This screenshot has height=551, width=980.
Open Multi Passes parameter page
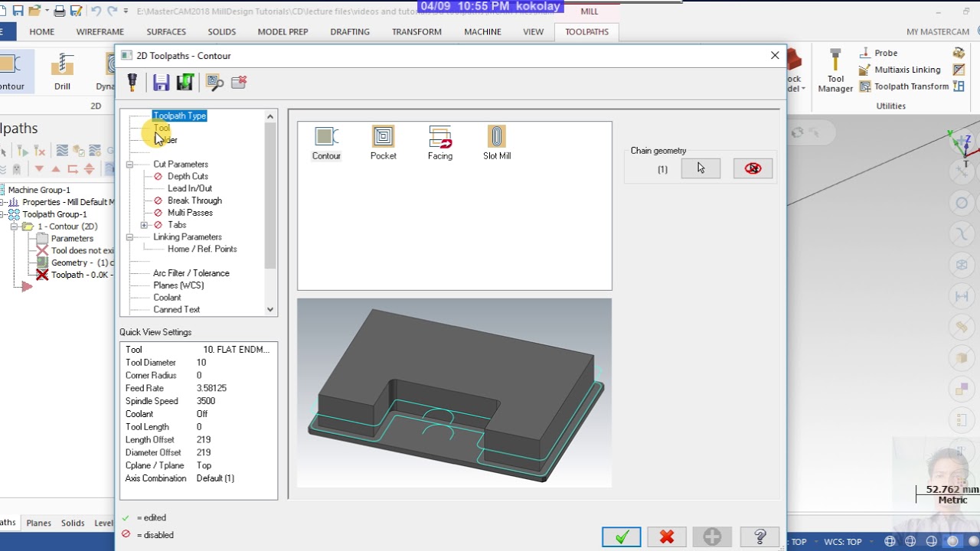tap(190, 213)
